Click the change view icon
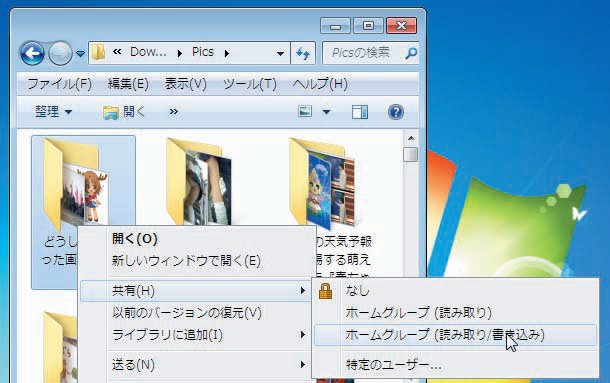Screen dimensions: 610x383 tap(305, 112)
